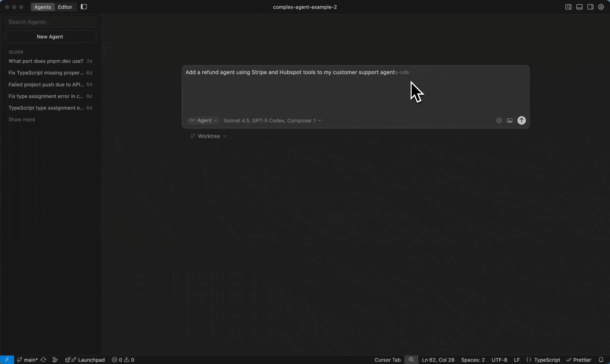Image resolution: width=610 pixels, height=364 pixels.
Task: Open the Worktree dropdown
Action: pyautogui.click(x=209, y=136)
